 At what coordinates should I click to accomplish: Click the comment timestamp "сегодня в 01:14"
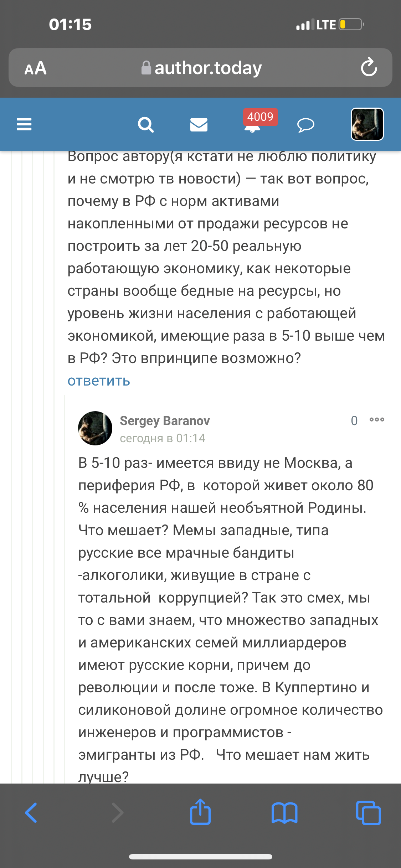[163, 438]
